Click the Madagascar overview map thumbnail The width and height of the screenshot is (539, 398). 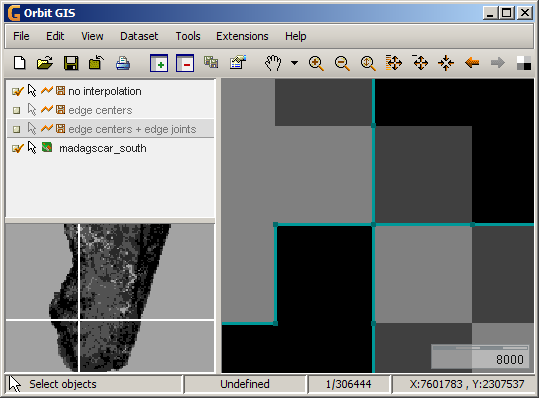pyautogui.click(x=110, y=298)
